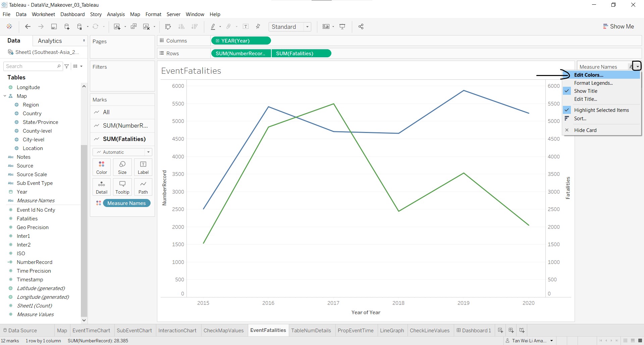Click the undo back arrow icon
Image resolution: width=644 pixels, height=345 pixels.
coord(28,27)
